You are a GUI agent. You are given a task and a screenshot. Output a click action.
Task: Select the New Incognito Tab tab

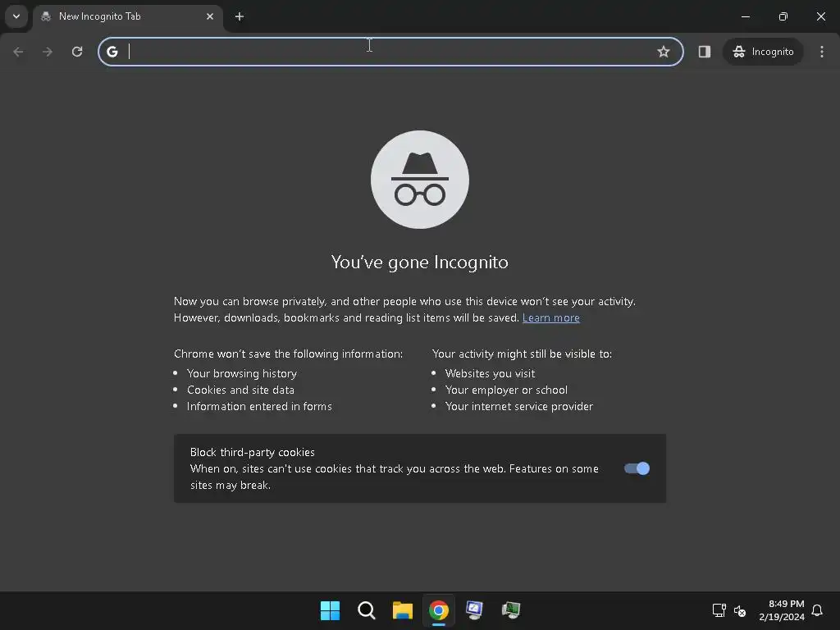tap(127, 16)
